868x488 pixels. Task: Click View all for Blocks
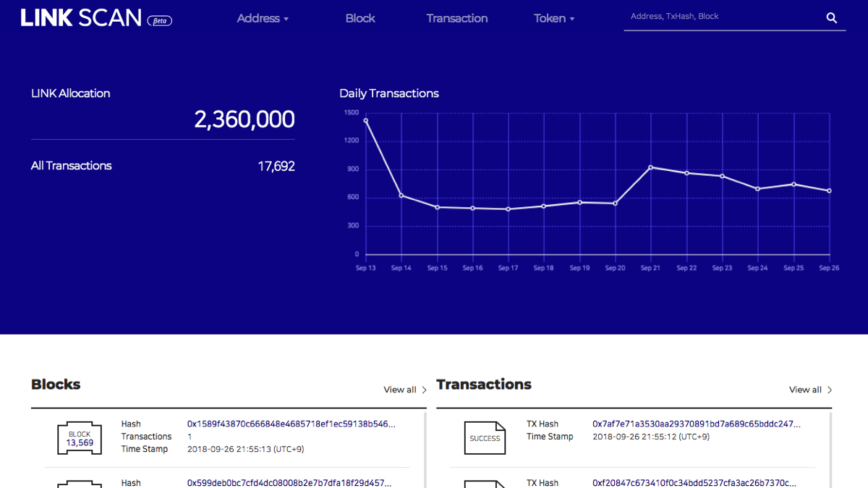pyautogui.click(x=400, y=390)
